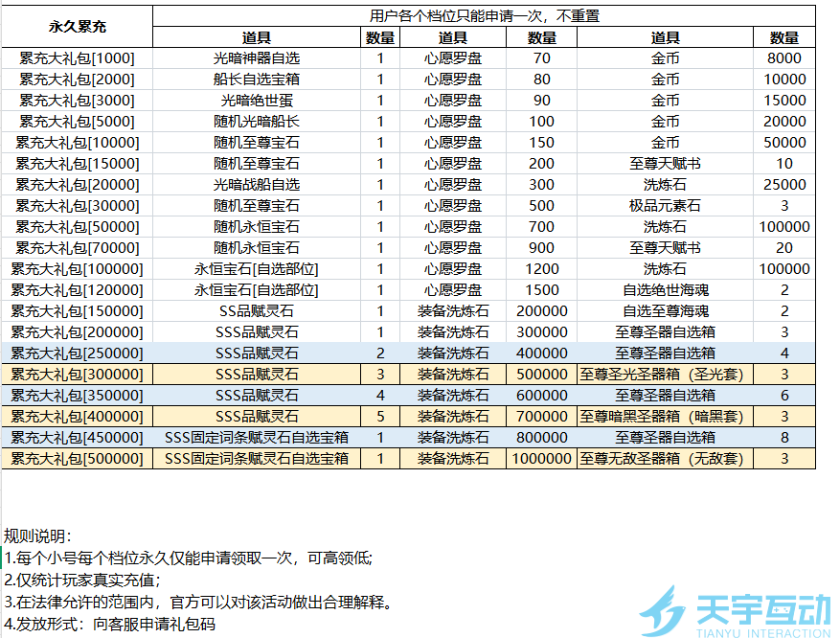Click the 累充大礼包[100000] row label

78,269
